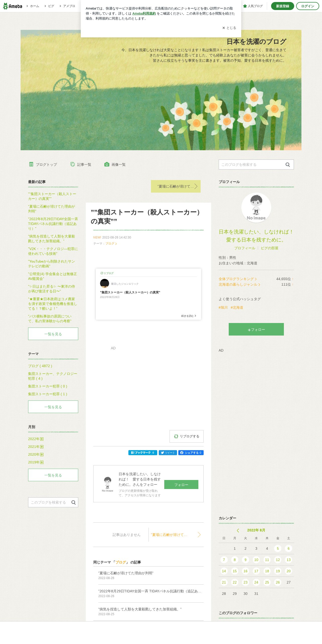This screenshot has width=322, height=644.
Task: Open 続きを読む in the reblog card
Action: [189, 316]
